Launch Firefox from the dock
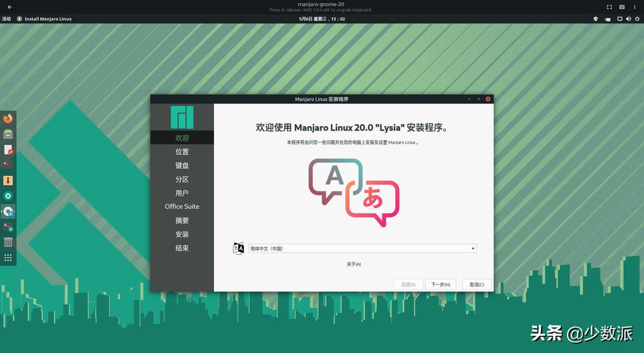Viewport: 644px width, 353px height. pyautogui.click(x=7, y=118)
